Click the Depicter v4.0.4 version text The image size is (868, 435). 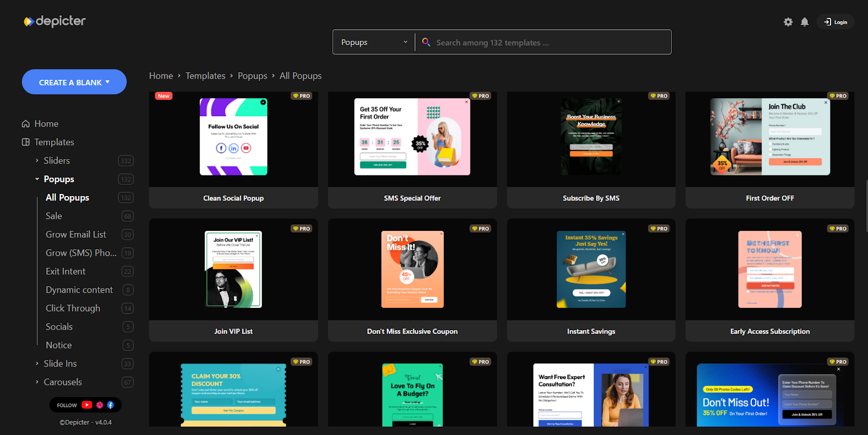(x=86, y=422)
